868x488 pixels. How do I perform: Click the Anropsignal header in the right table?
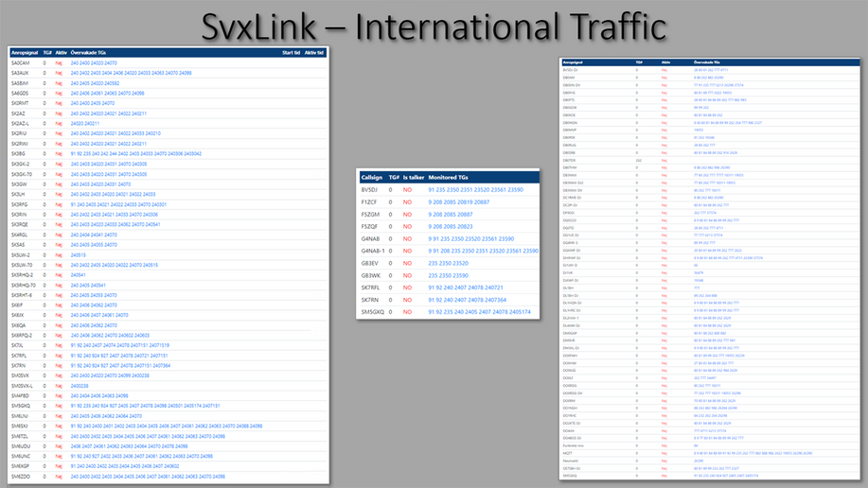click(x=573, y=62)
